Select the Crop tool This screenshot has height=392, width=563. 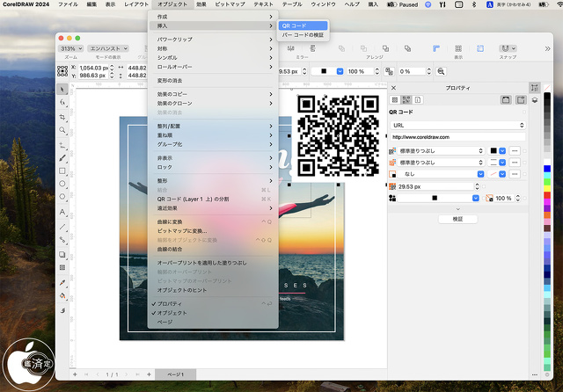[62, 117]
